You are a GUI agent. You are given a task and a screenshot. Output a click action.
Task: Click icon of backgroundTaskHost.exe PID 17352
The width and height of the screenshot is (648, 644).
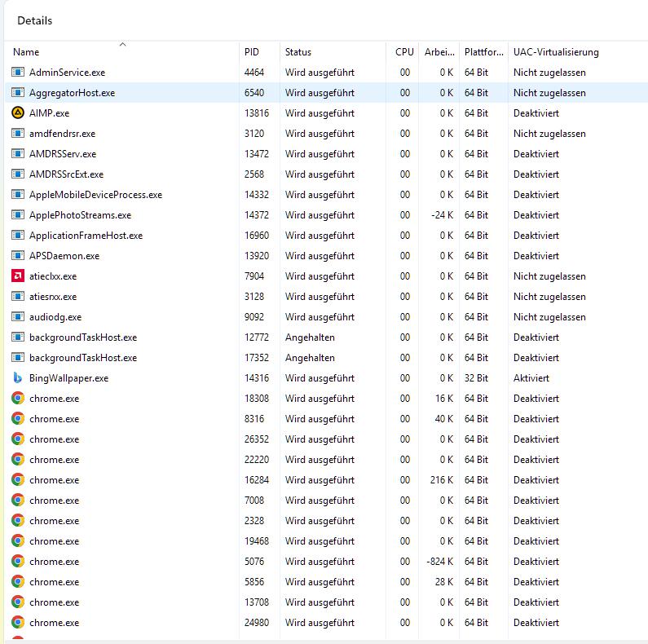click(x=18, y=358)
